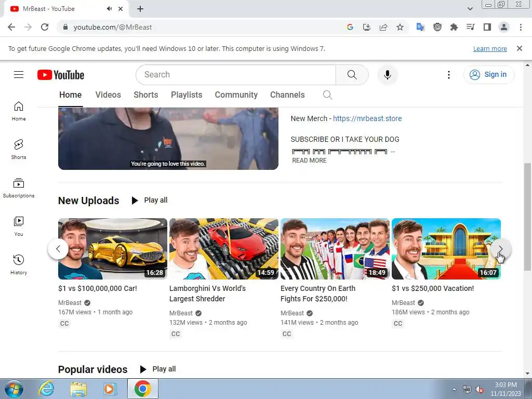Open title '$1 vs $250,000 Vacation!'
The image size is (532, 399).
(433, 288)
